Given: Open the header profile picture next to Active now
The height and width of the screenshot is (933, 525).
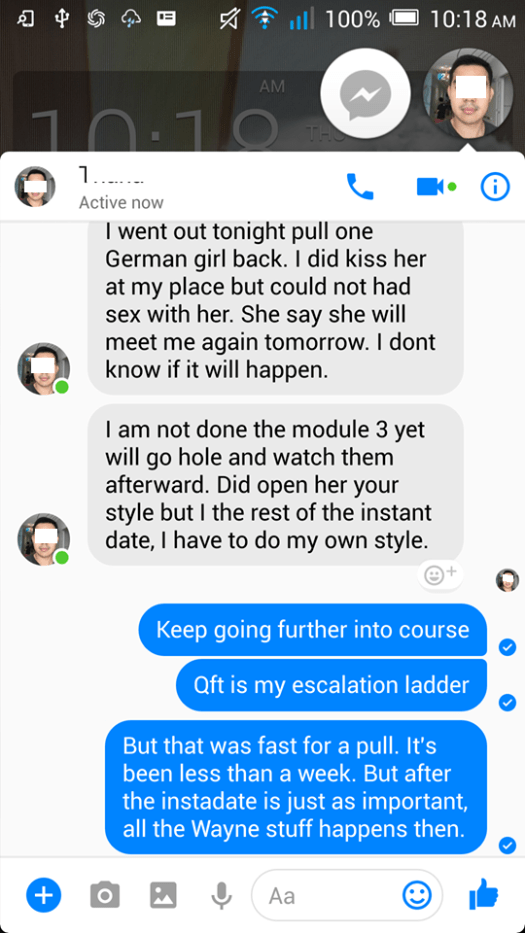Looking at the screenshot, I should click(x=35, y=187).
